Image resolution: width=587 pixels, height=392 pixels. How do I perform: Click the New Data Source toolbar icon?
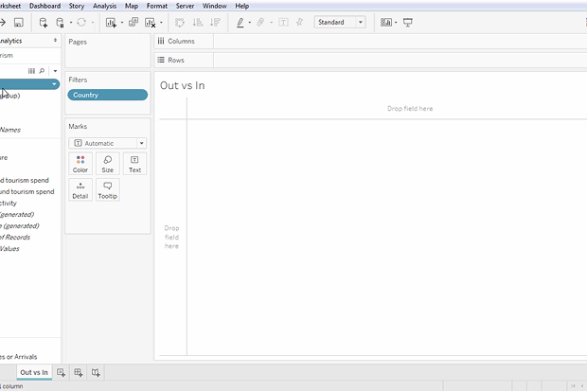coord(44,22)
